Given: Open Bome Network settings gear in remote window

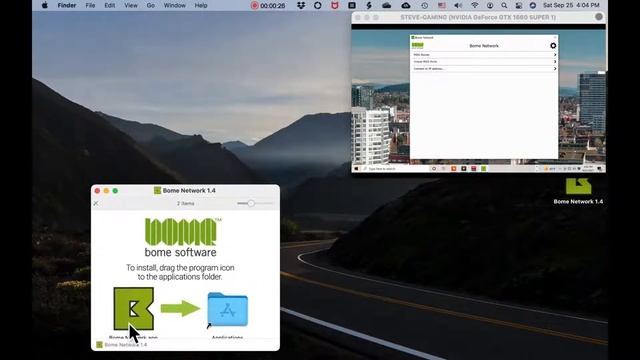Looking at the screenshot, I should 553,46.
